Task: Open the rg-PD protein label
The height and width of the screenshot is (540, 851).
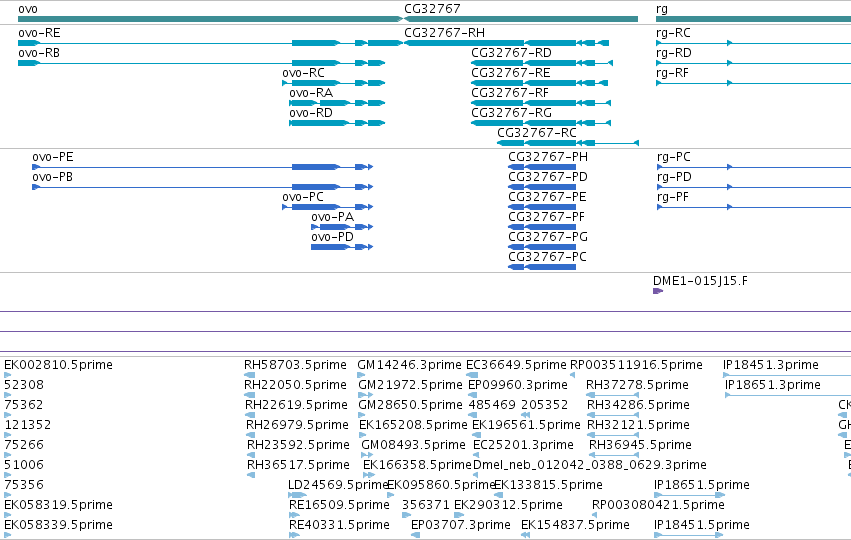Action: pos(674,177)
